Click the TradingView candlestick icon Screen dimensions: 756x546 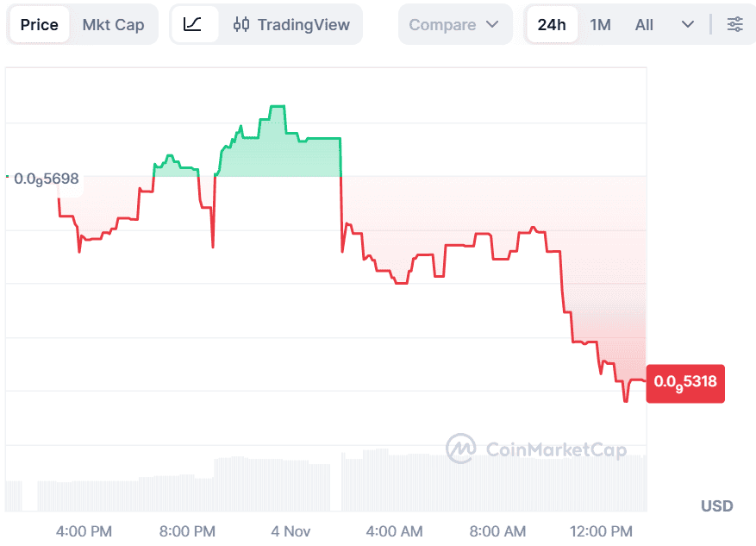pyautogui.click(x=242, y=24)
